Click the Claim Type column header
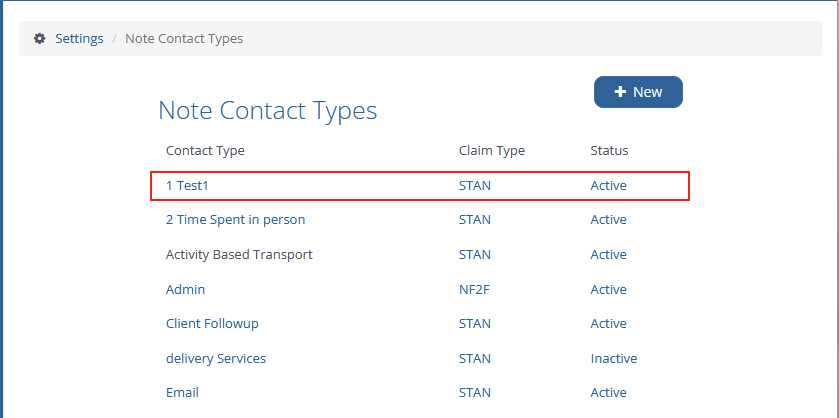Image resolution: width=839 pixels, height=418 pixels. tap(491, 151)
